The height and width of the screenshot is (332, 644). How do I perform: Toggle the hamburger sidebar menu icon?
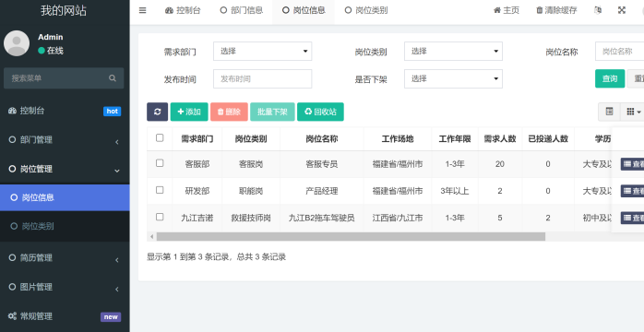tap(142, 11)
